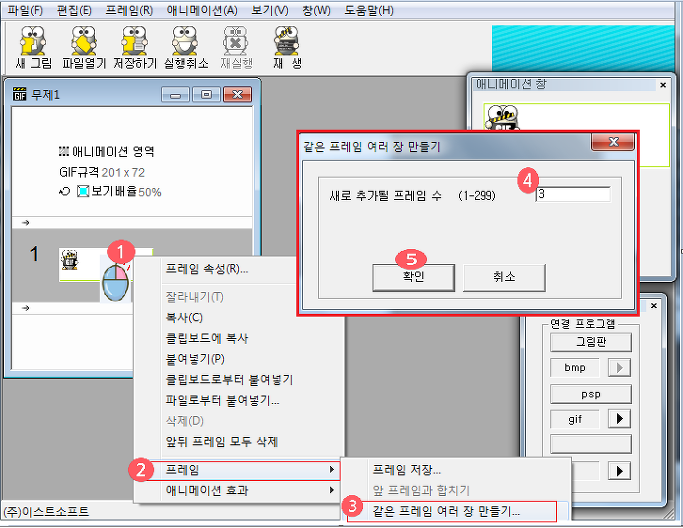Click preview mascot in 애니메이션 창
The image size is (683, 528).
click(502, 117)
